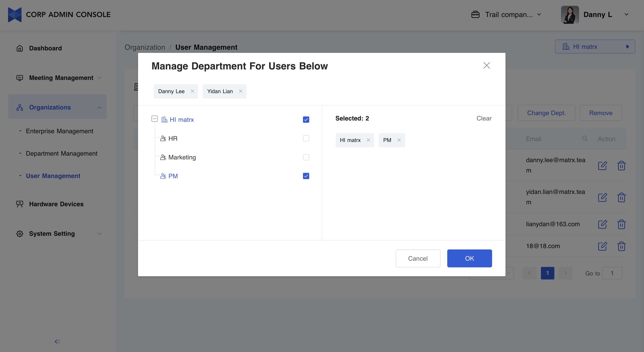The width and height of the screenshot is (644, 352).
Task: Go to Dashboard in the sidebar
Action: click(45, 48)
